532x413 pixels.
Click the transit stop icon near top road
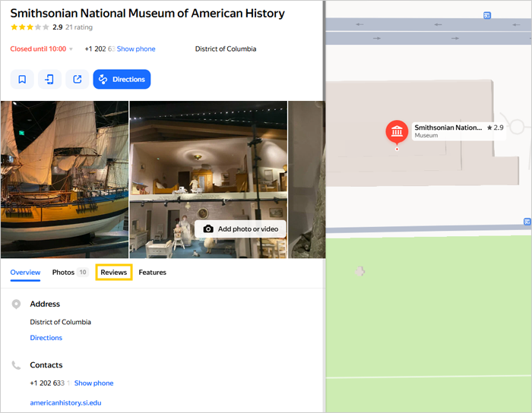(487, 15)
